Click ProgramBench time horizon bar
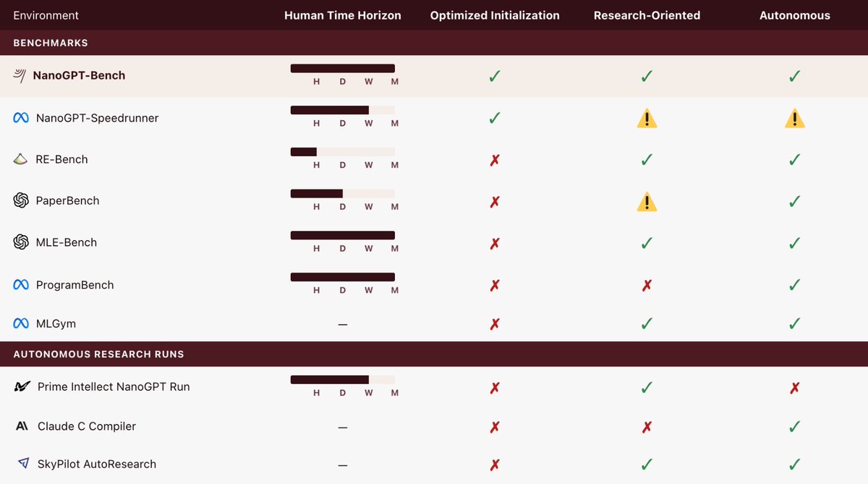Viewport: 868px width, 484px height. (343, 277)
